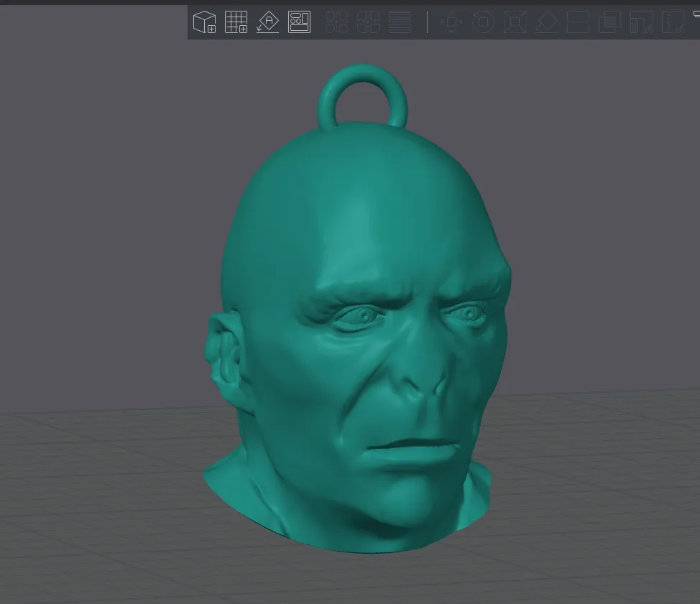Open the Mesh Boolean tool
700x604 pixels.
tap(610, 22)
